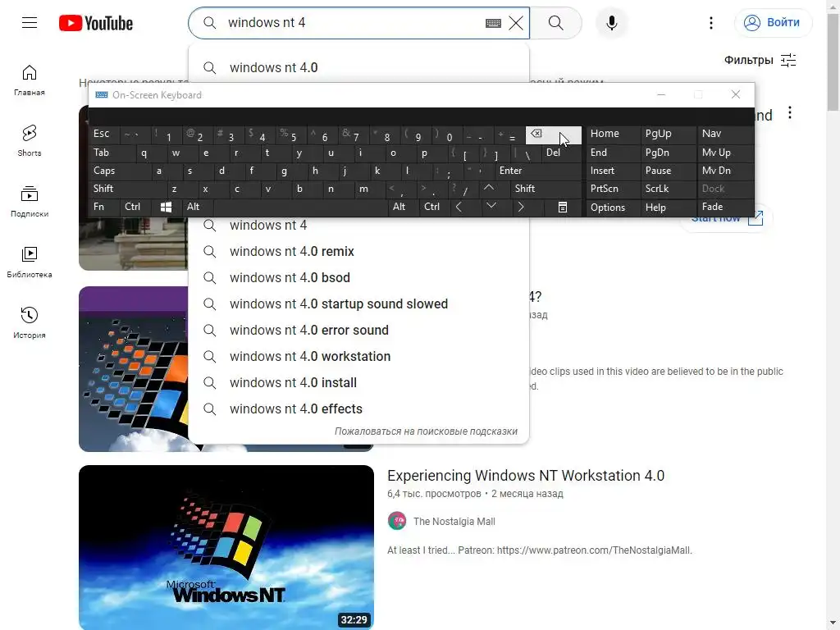
Task: Select suggestion 'windows nt 4.0'
Action: [x=358, y=67]
